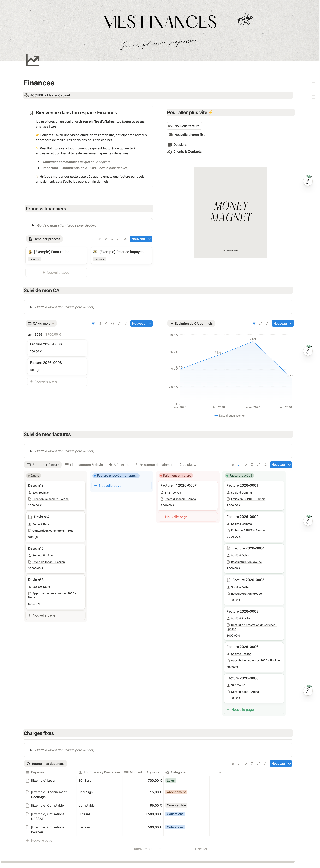Open filter in Fiche par process toolbar

click(93, 239)
